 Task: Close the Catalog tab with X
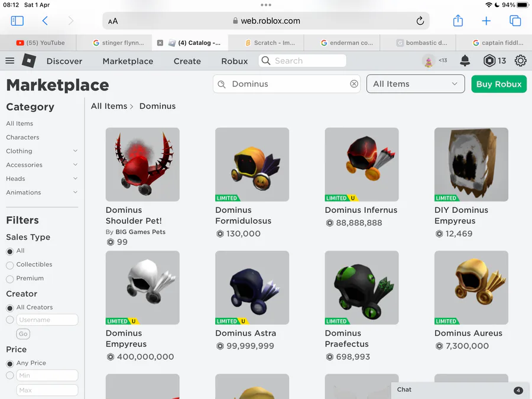pos(160,43)
